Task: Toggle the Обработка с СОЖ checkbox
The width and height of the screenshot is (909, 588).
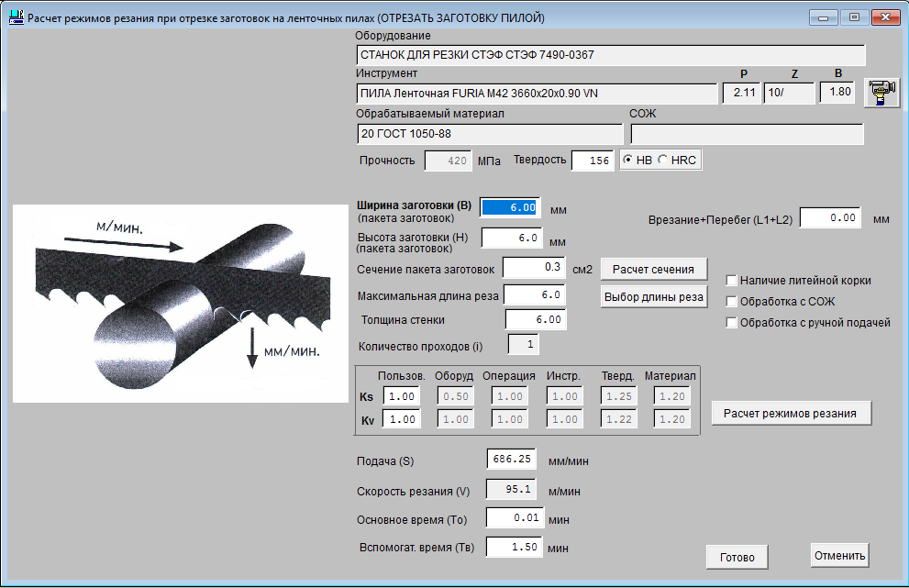Action: click(x=732, y=302)
